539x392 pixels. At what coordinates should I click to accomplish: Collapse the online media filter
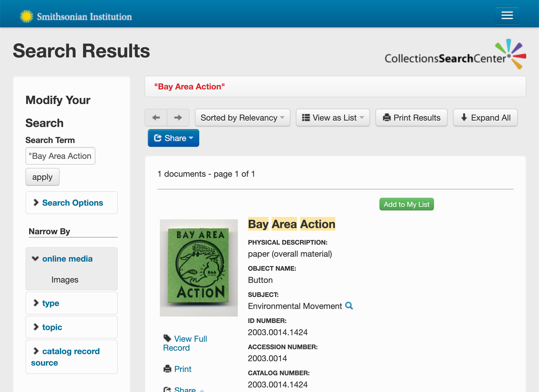(67, 259)
